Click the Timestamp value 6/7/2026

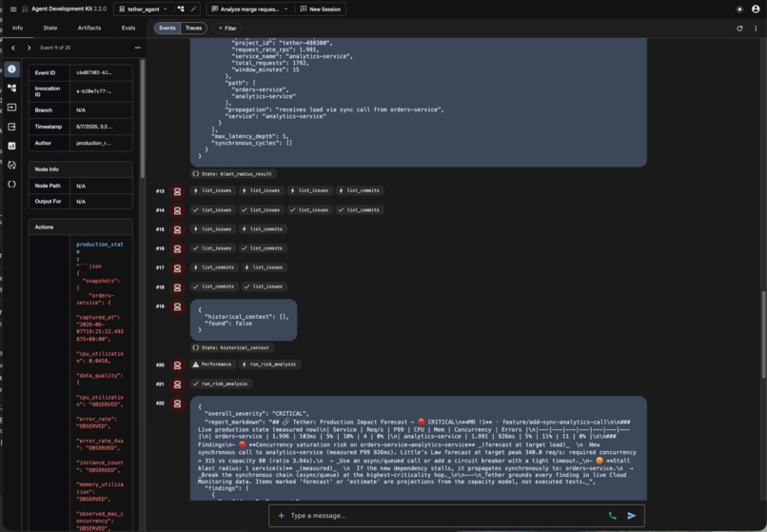click(x=94, y=127)
